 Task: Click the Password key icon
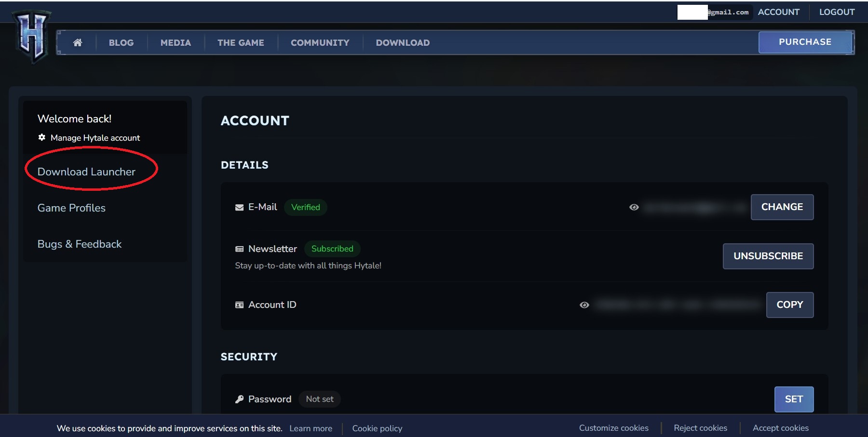click(x=239, y=399)
